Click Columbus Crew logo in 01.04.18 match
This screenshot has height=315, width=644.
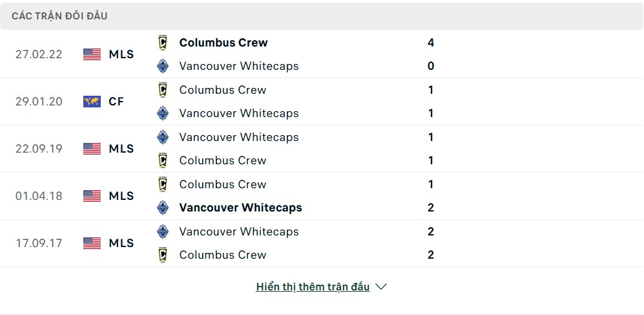(163, 184)
